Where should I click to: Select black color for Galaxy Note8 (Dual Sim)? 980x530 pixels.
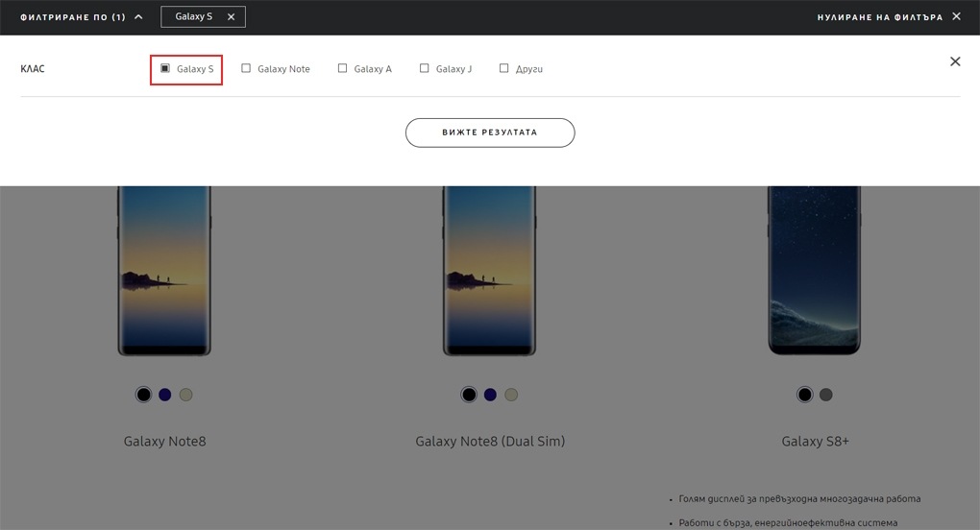click(469, 395)
